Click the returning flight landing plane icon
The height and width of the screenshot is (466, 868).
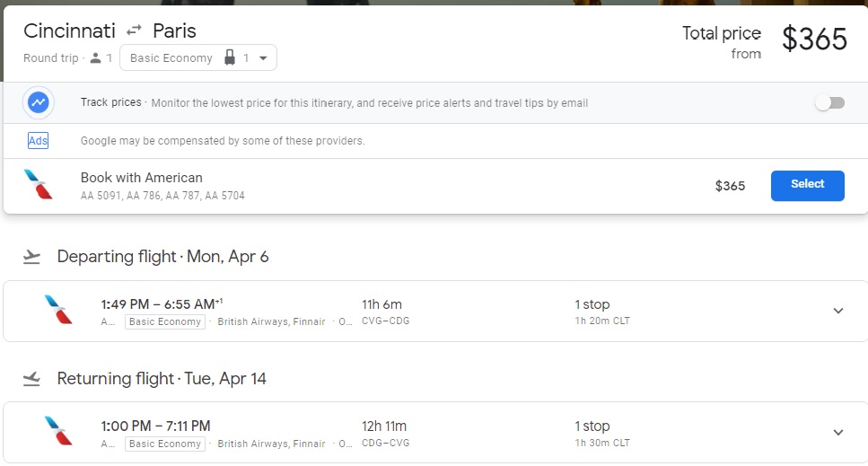[32, 379]
